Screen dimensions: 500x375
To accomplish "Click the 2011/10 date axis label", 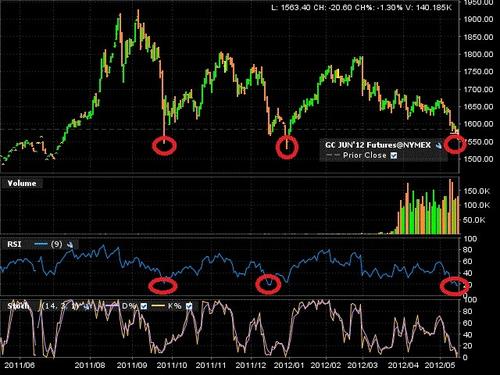I will pyautogui.click(x=172, y=365).
